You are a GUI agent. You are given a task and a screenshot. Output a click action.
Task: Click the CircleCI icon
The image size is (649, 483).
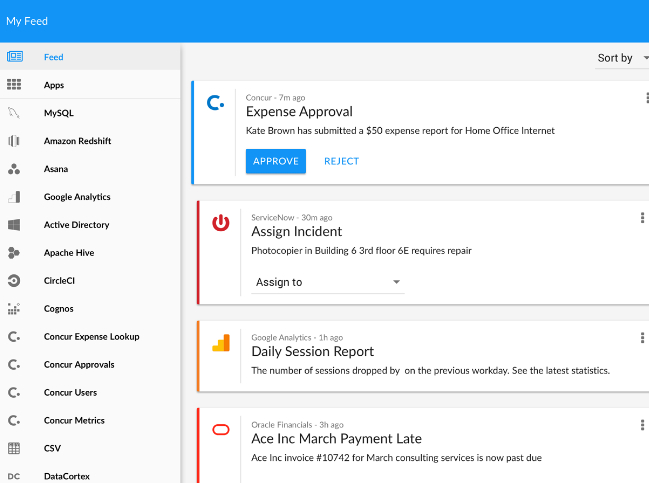click(x=14, y=281)
